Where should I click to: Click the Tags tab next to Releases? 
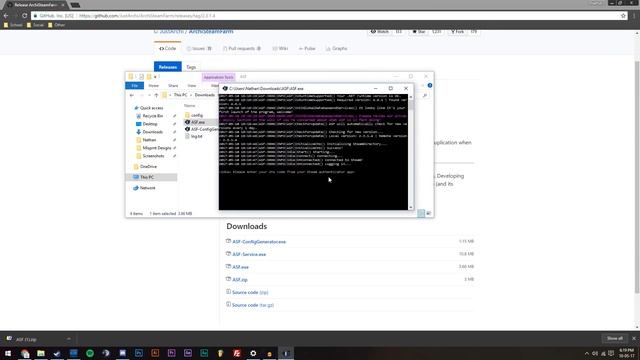coord(191,67)
